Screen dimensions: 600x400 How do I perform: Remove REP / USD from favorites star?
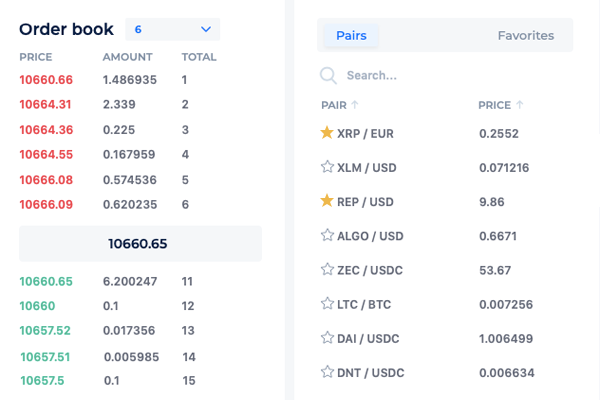pos(326,201)
